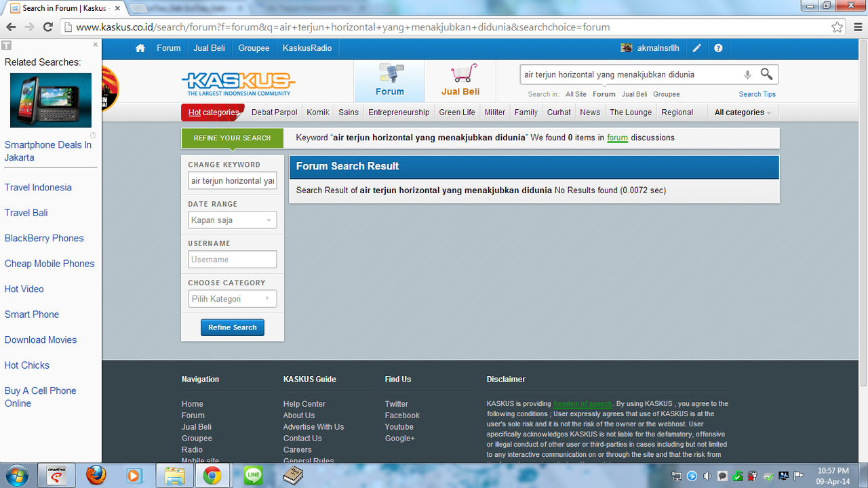This screenshot has width=868, height=488.
Task: Click the Refine Search button
Action: (233, 327)
